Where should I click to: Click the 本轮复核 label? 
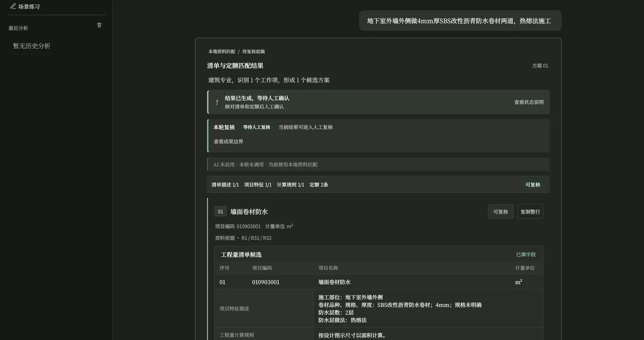pyautogui.click(x=224, y=127)
